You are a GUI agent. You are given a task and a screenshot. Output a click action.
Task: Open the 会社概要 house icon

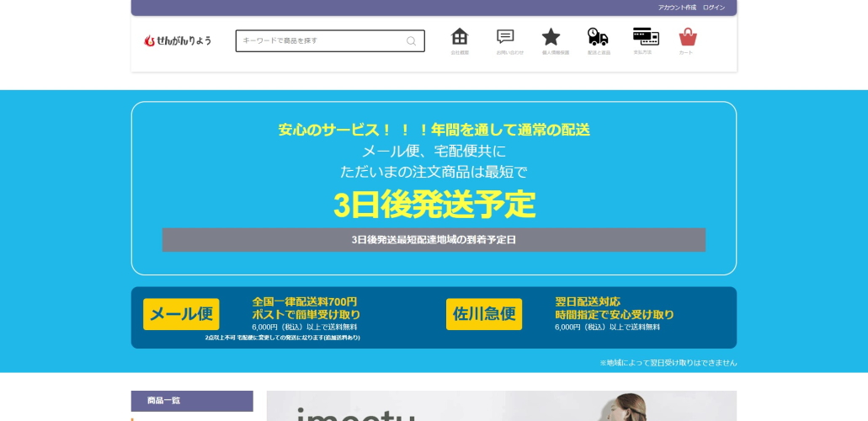click(x=460, y=37)
